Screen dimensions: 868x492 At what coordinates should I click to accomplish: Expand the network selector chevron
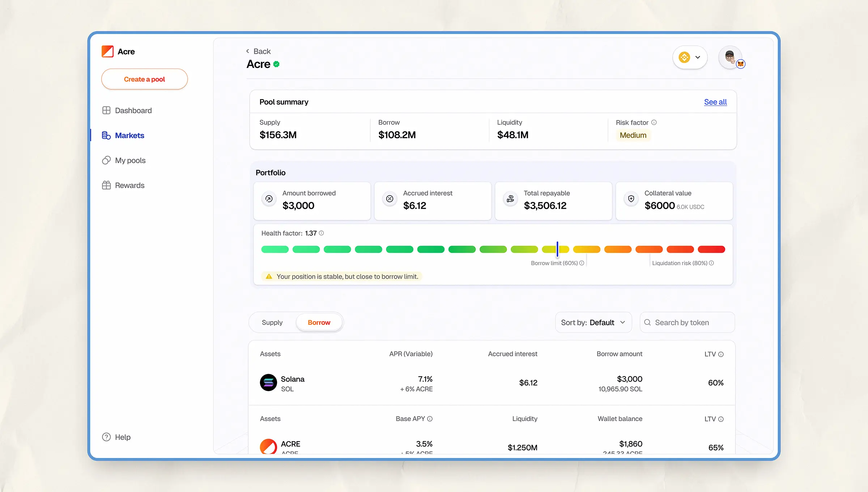click(698, 57)
